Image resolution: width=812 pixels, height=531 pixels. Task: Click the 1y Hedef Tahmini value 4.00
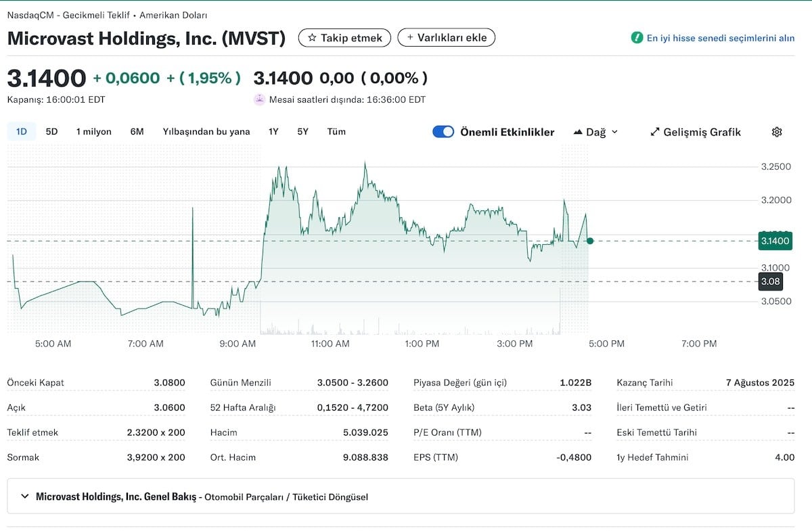click(x=785, y=457)
